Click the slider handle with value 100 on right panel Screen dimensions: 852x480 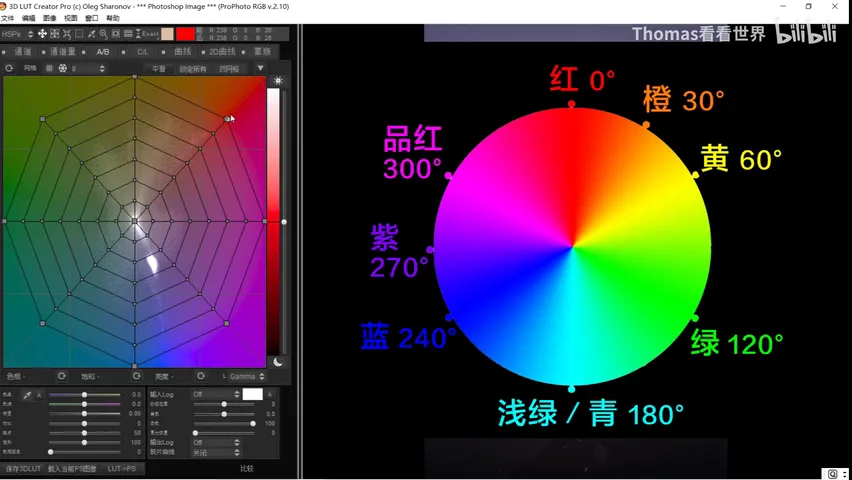253,423
